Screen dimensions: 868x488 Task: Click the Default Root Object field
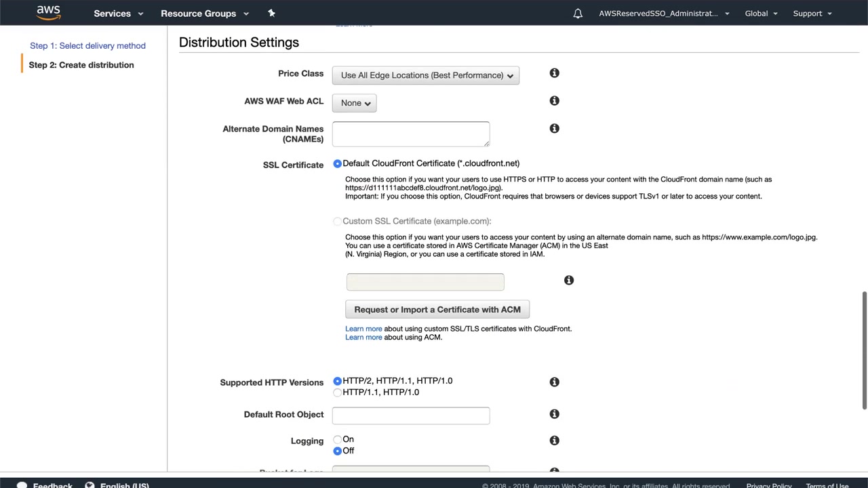pyautogui.click(x=411, y=415)
